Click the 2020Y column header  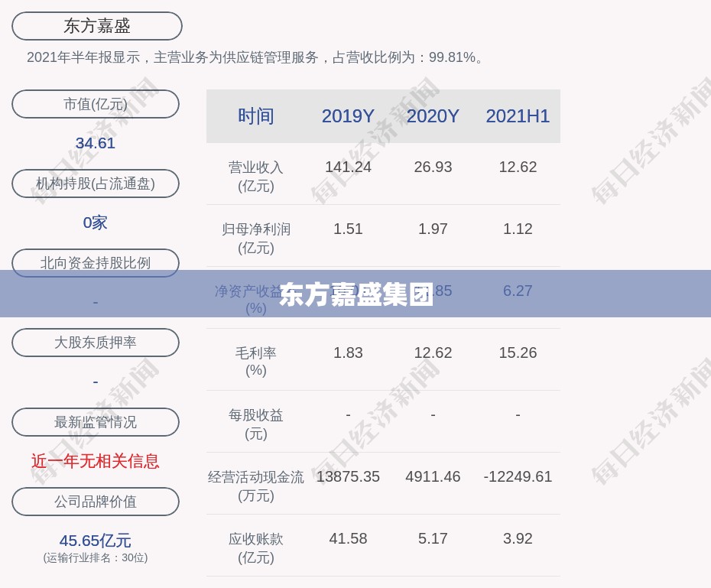click(x=433, y=116)
